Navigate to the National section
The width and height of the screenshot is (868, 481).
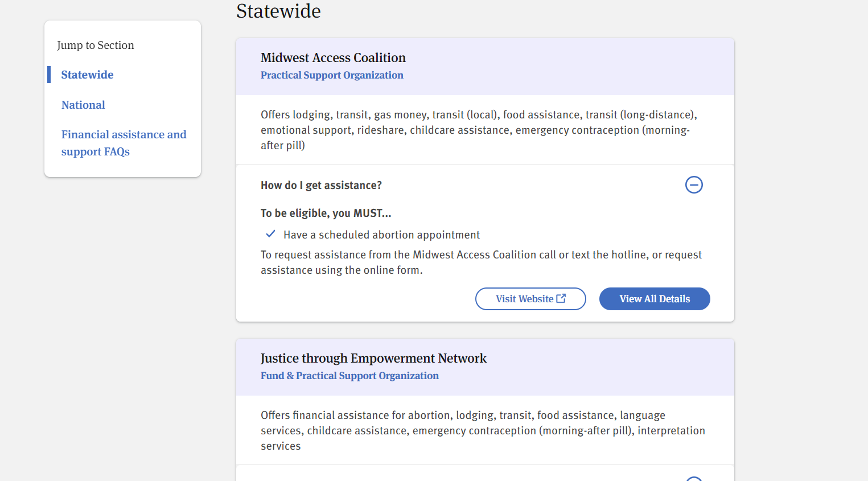point(83,105)
